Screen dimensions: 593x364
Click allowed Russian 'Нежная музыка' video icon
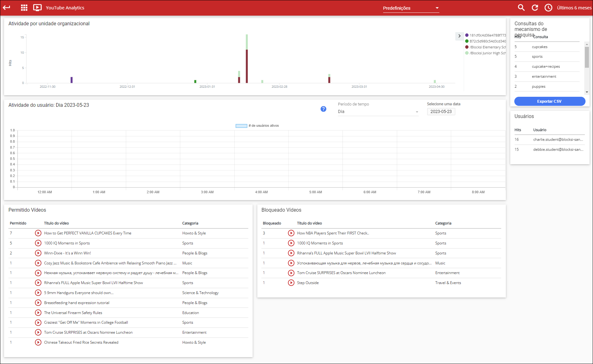38,273
